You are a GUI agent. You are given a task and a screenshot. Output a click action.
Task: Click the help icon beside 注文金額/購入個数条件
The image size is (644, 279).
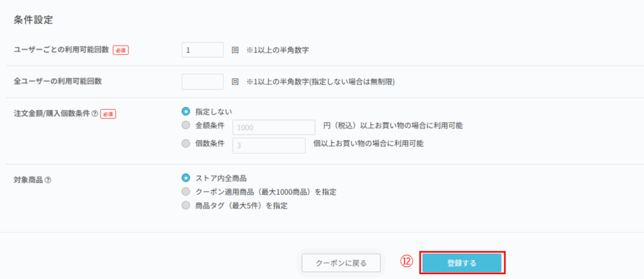pos(95,114)
